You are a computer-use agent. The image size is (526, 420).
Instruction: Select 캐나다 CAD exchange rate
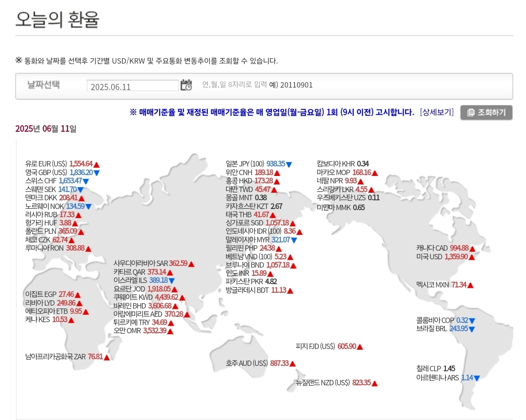tap(446, 248)
